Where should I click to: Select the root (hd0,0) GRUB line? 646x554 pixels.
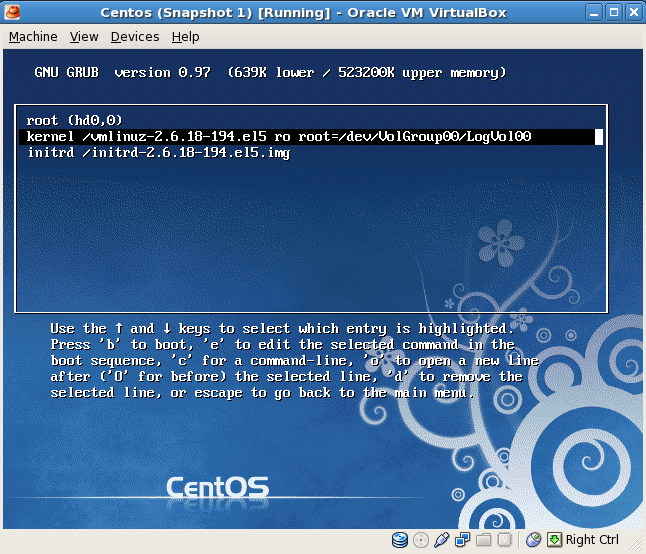(74, 120)
